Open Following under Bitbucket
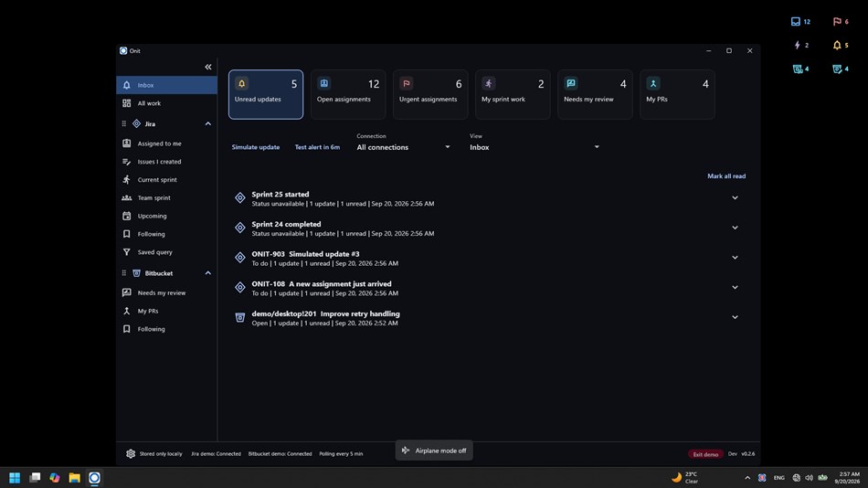The height and width of the screenshot is (488, 868). 166,329
